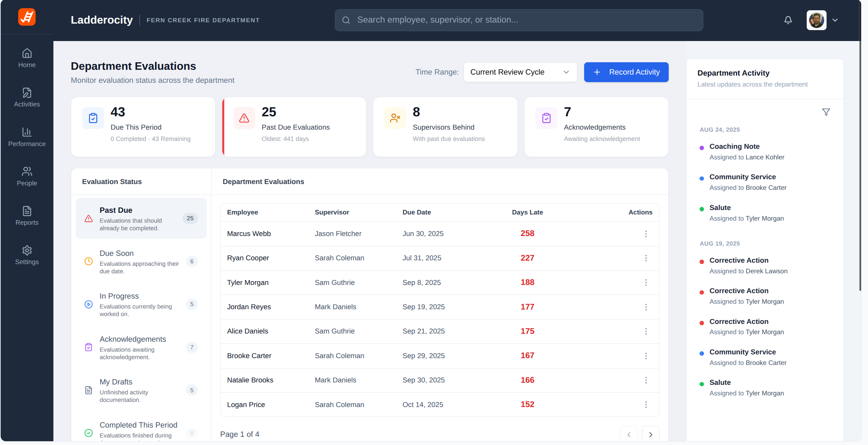This screenshot has width=868, height=445.
Task: Open the Reports section
Action: point(27,216)
